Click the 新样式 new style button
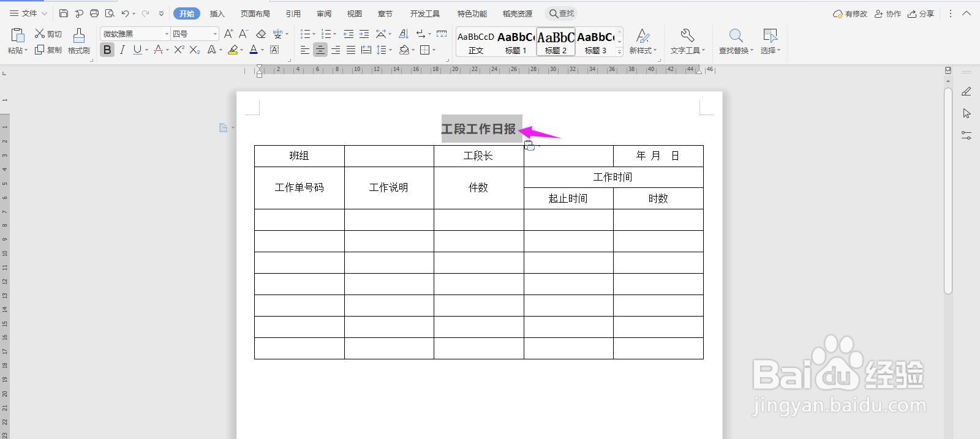 (x=643, y=41)
